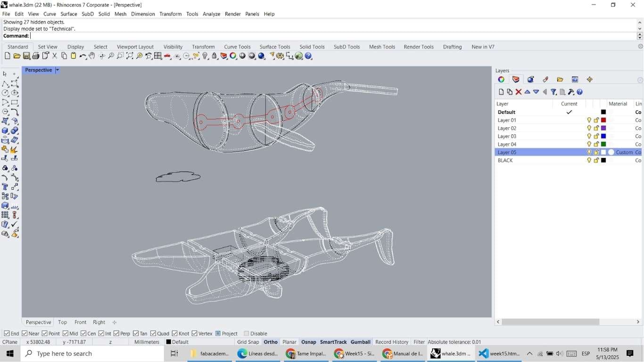Switch to the Front viewport tab
644x362 pixels.
pos(81,322)
